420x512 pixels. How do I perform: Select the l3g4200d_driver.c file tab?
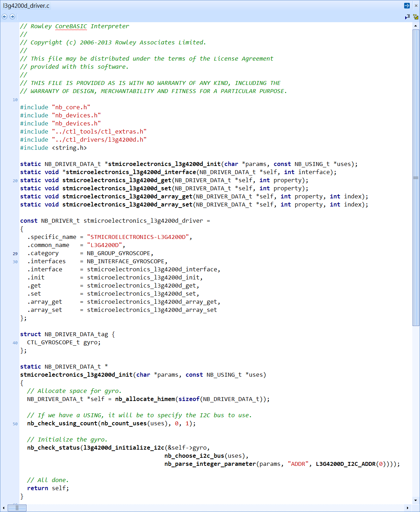(26, 6)
